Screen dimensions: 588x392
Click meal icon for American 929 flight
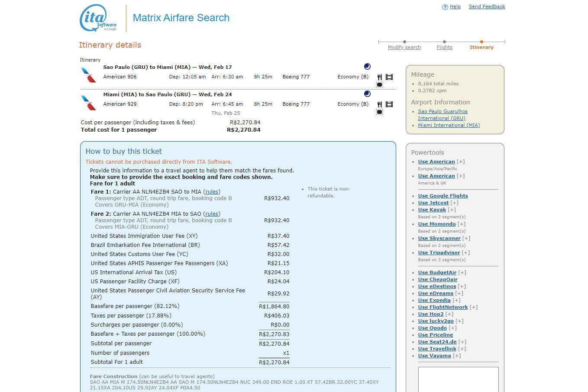(x=379, y=104)
